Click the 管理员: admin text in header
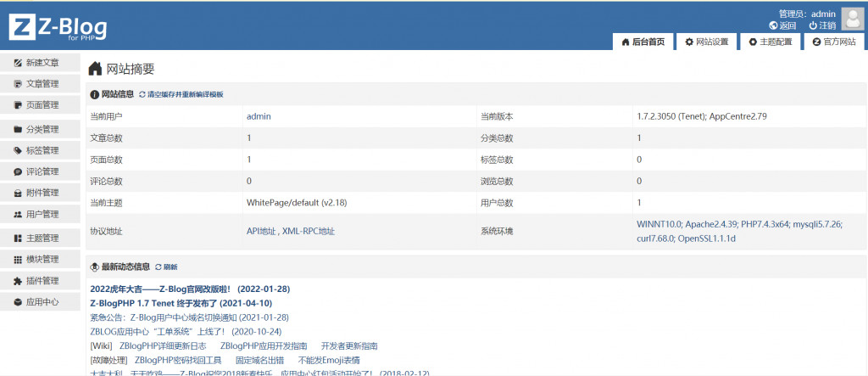The height and width of the screenshot is (376, 868). (x=807, y=14)
